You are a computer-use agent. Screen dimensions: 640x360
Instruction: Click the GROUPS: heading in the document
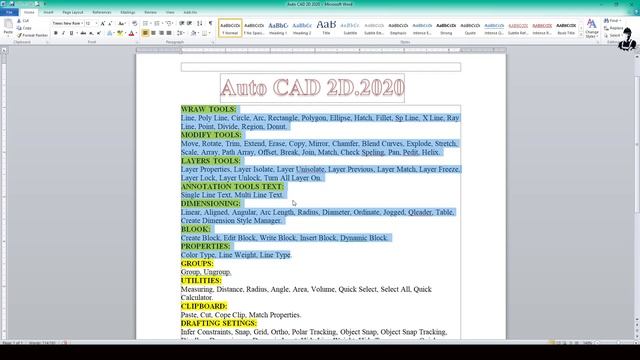pos(197,263)
